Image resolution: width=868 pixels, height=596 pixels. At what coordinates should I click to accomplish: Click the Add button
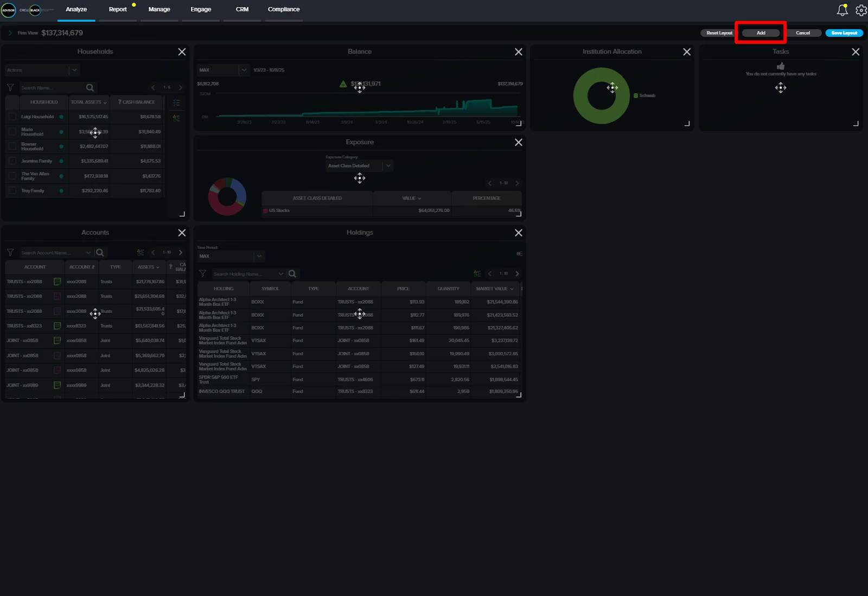761,33
